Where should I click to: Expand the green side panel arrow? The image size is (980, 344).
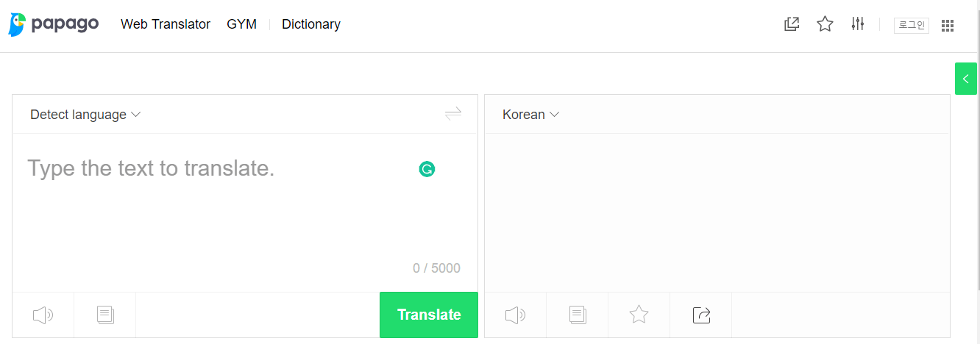coord(966,79)
